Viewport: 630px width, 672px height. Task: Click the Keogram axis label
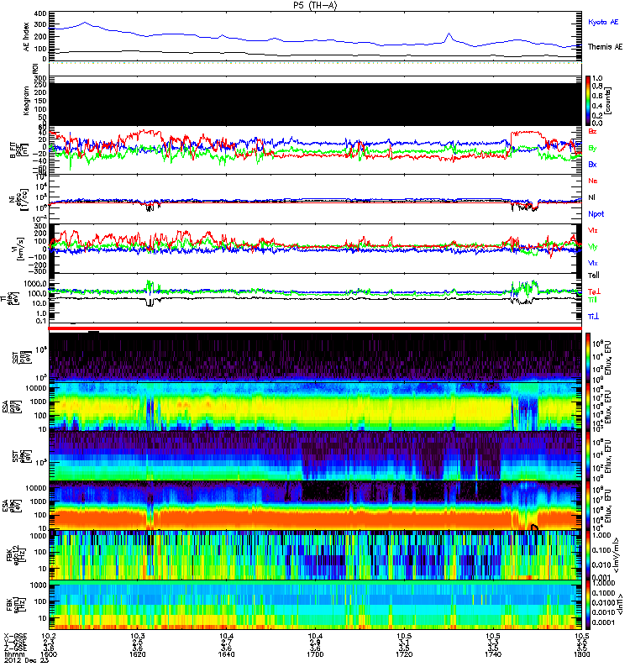tap(27, 101)
